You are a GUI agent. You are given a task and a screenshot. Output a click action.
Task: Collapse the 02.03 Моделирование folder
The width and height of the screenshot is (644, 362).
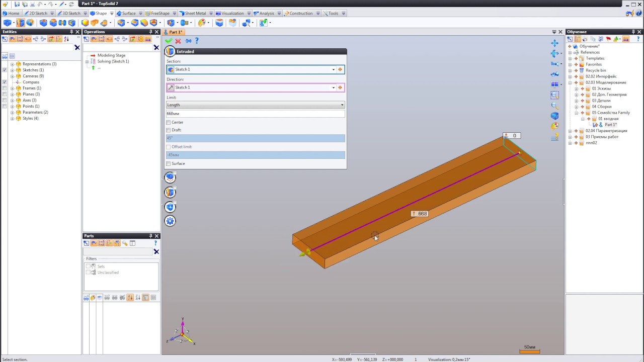pos(570,82)
